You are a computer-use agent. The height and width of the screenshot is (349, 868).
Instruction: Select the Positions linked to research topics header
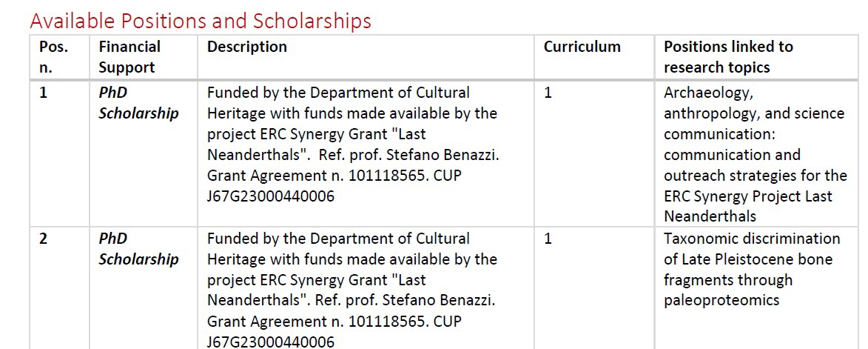coord(727,57)
